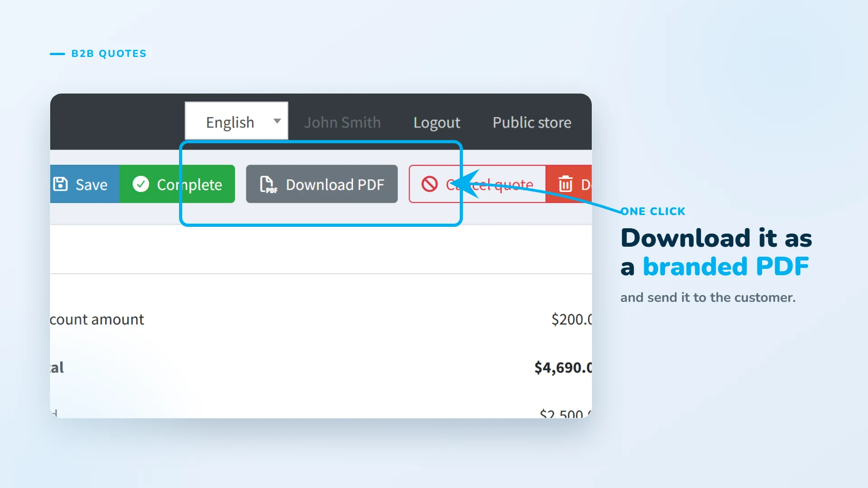
Task: Click the 'count amount' row label
Action: click(97, 319)
